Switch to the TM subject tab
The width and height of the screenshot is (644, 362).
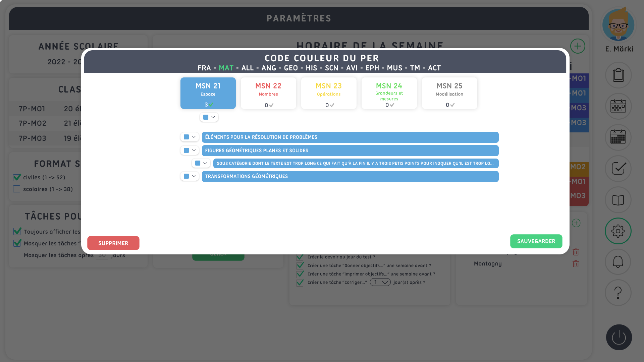click(415, 68)
